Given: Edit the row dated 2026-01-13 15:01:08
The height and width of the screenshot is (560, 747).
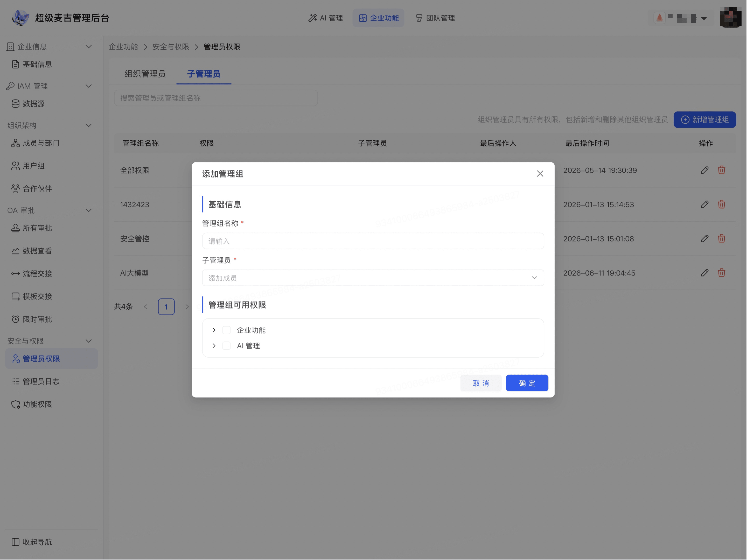Looking at the screenshot, I should (705, 239).
